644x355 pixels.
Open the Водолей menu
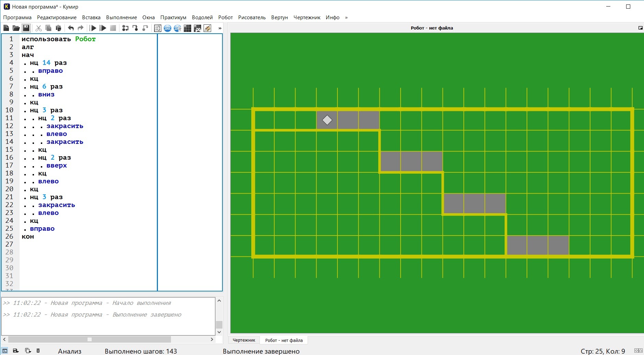pos(202,18)
